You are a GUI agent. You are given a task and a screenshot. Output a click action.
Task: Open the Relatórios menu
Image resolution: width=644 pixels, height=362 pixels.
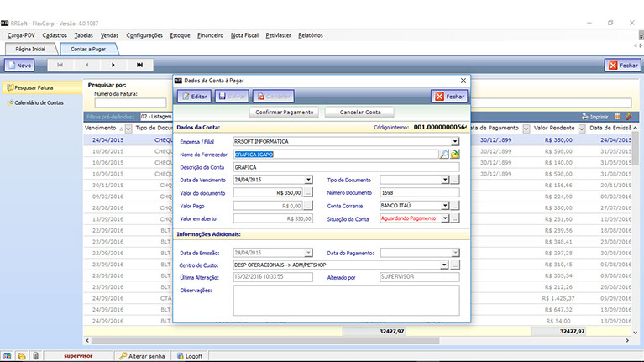click(x=310, y=35)
